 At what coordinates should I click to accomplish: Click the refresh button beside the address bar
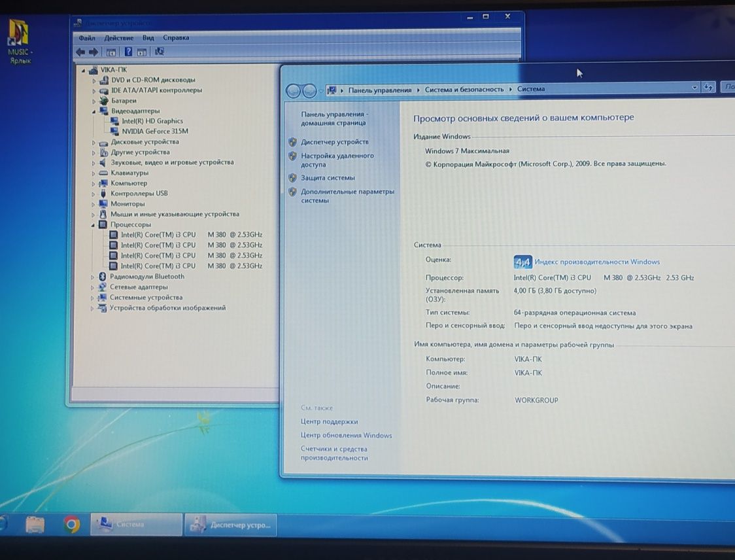pyautogui.click(x=708, y=87)
